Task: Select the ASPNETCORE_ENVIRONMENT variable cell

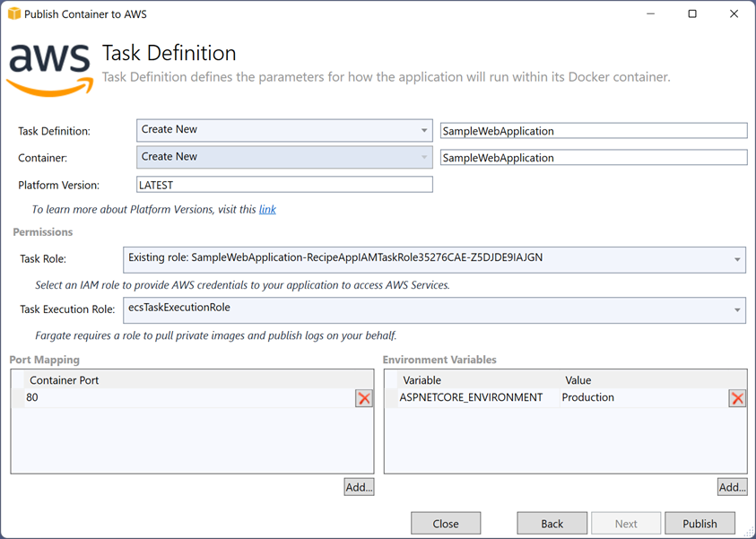Action: pos(478,397)
